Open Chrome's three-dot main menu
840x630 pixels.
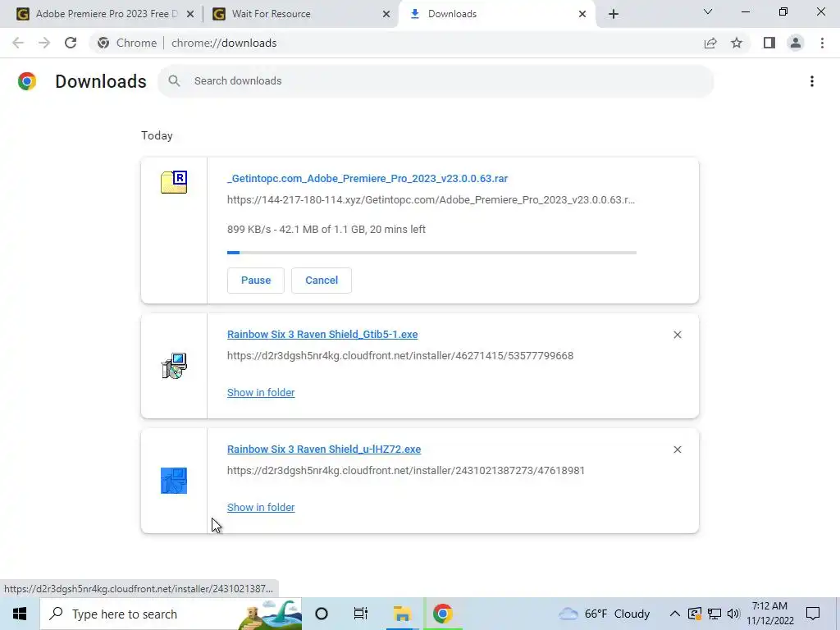[822, 43]
